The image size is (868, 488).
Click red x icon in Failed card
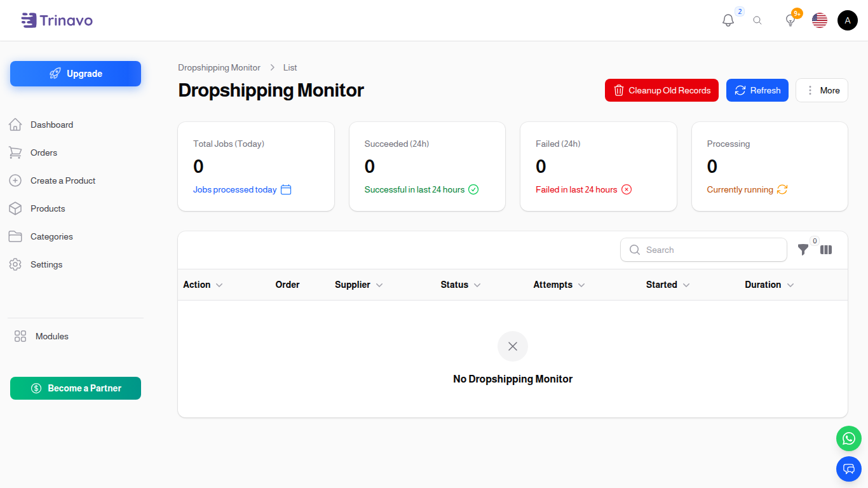pyautogui.click(x=627, y=189)
